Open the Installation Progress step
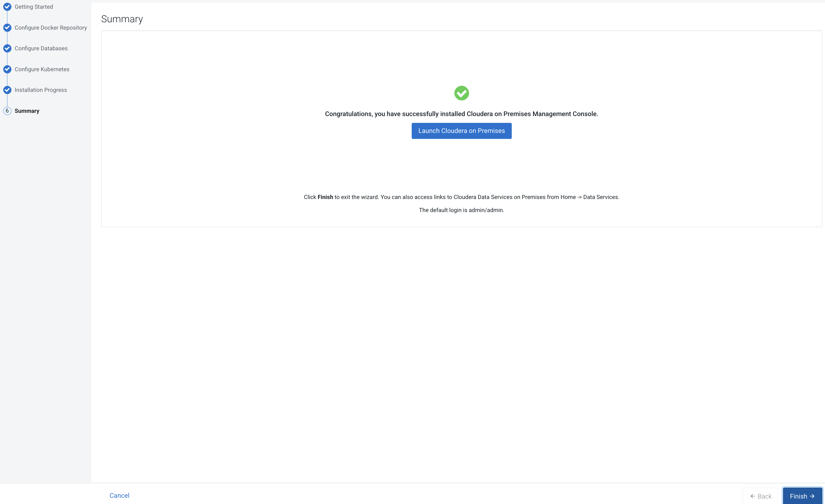 41,90
